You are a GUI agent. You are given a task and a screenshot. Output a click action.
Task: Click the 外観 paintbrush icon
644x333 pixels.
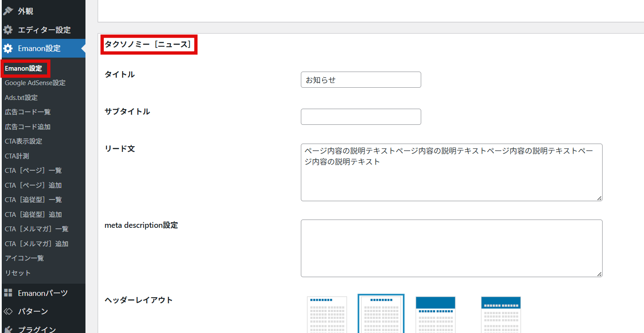pos(8,11)
